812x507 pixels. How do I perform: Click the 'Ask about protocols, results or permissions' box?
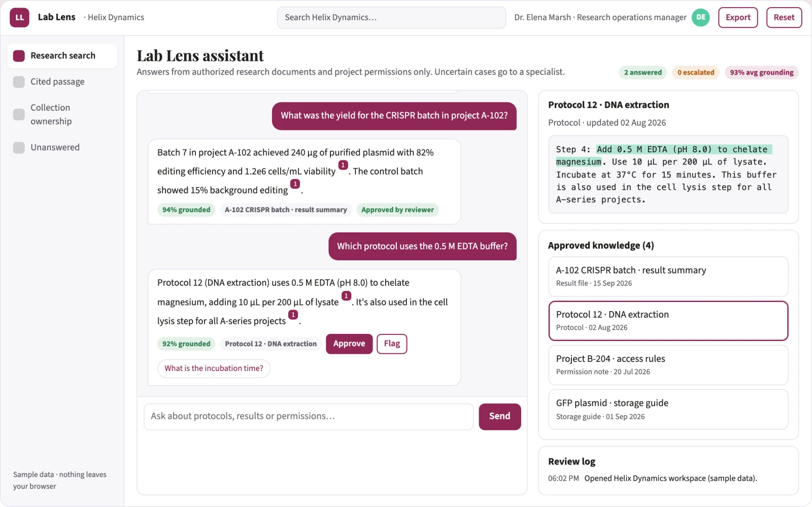point(309,417)
